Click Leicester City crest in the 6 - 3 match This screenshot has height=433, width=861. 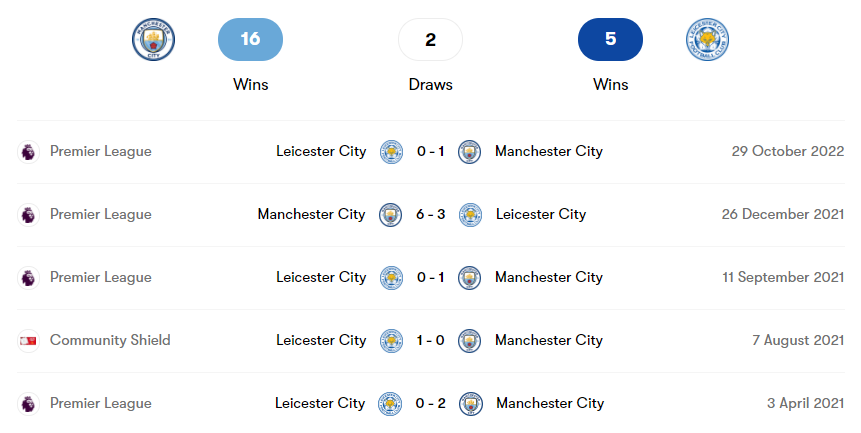[x=469, y=215]
